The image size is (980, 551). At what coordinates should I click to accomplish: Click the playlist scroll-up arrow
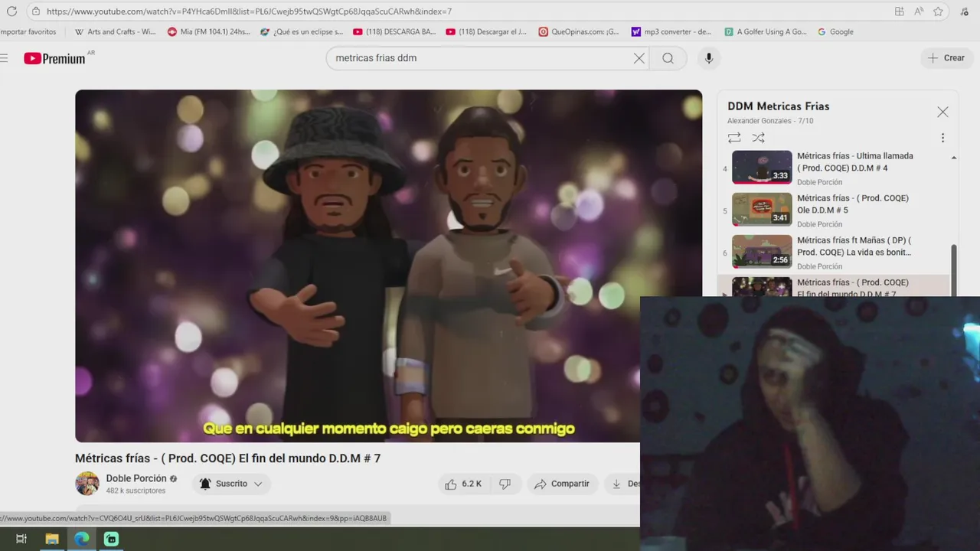954,158
